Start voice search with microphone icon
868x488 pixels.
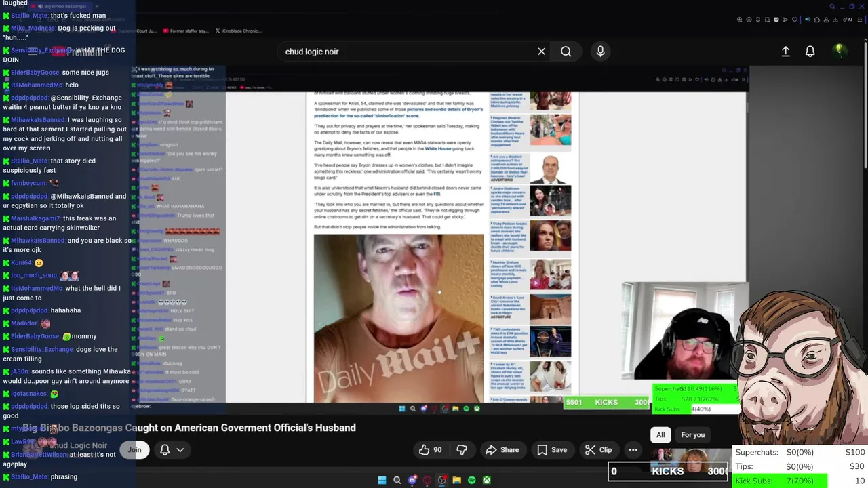(600, 52)
